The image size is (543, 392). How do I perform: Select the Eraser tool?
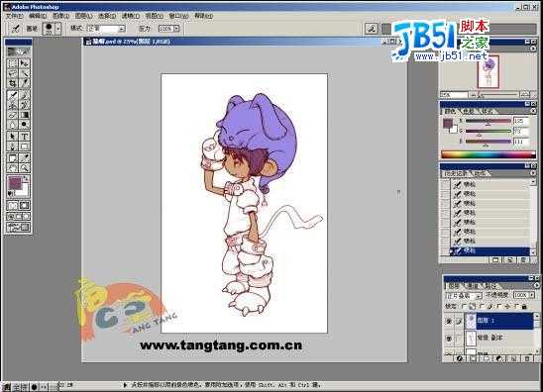pos(13,115)
